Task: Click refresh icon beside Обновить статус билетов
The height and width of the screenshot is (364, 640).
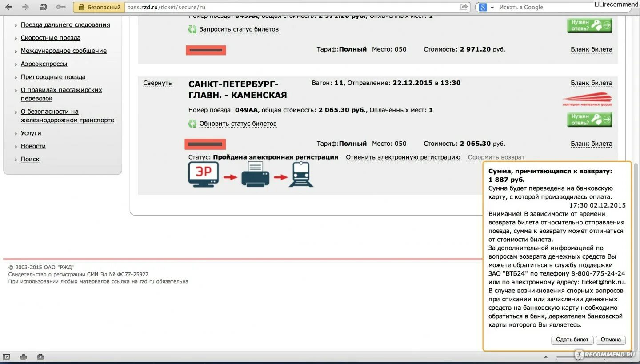Action: [192, 124]
